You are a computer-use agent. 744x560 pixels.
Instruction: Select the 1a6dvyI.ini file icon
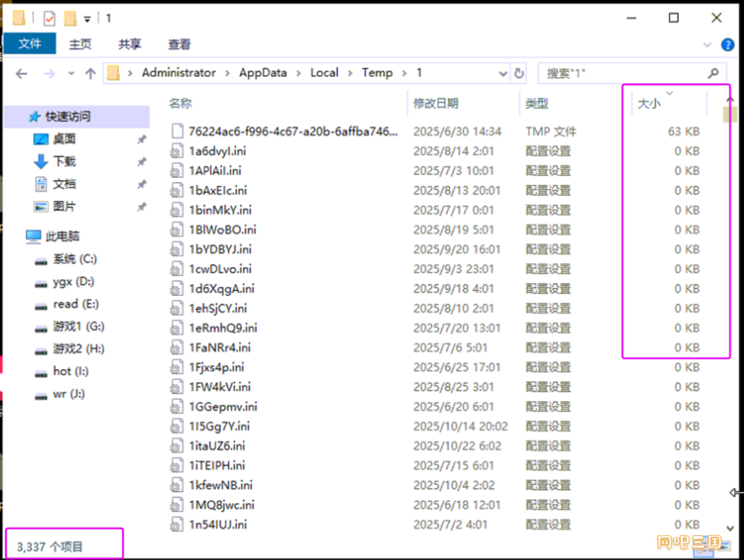(x=176, y=152)
